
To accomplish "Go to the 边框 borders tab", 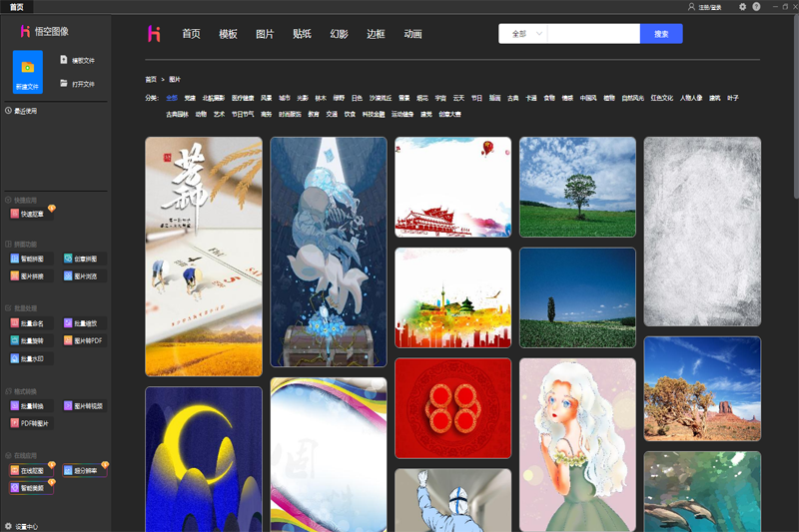I will tap(376, 34).
